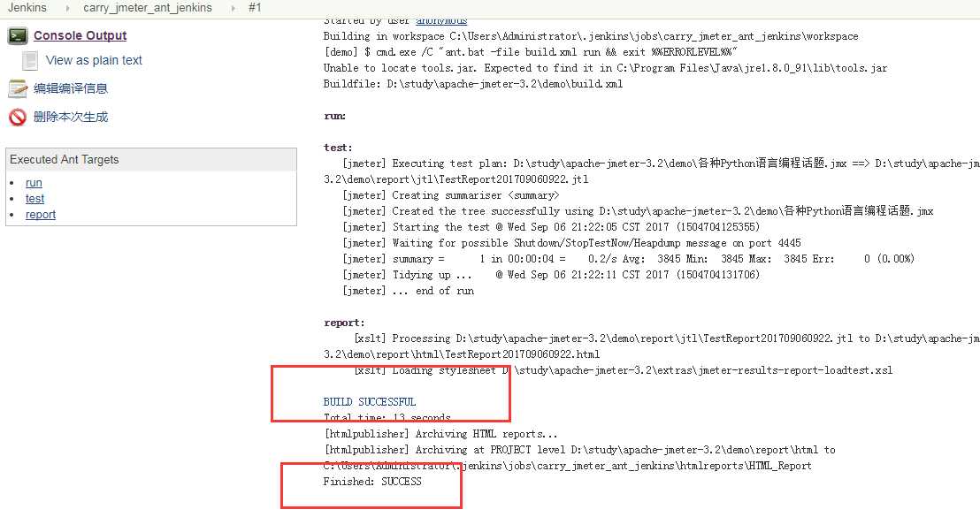
Task: Click the Console Output terminal icon
Action: pyautogui.click(x=18, y=36)
